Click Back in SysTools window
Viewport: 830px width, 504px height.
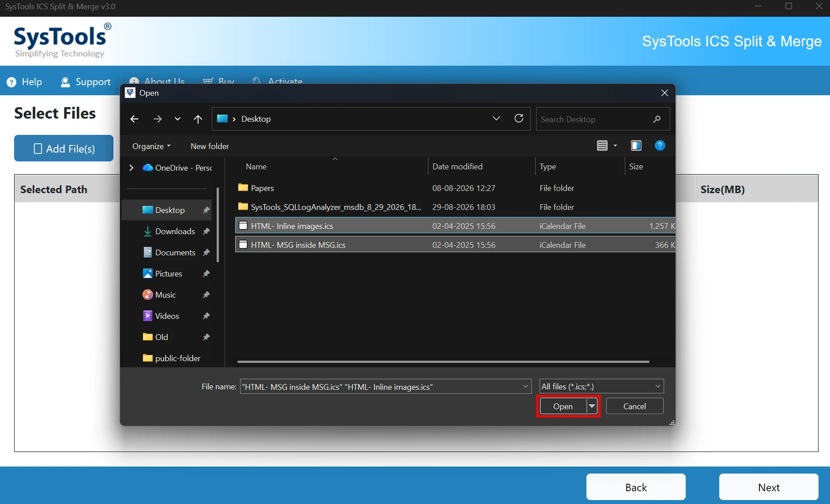[636, 487]
